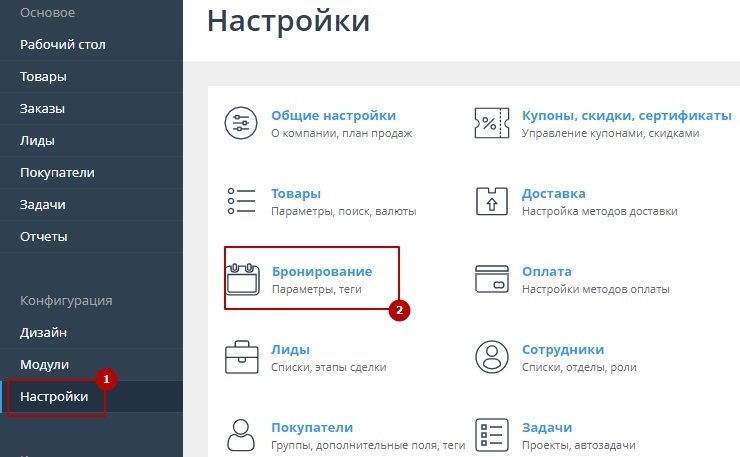Click the Лиды briefcase icon
The height and width of the screenshot is (457, 740).
[242, 358]
